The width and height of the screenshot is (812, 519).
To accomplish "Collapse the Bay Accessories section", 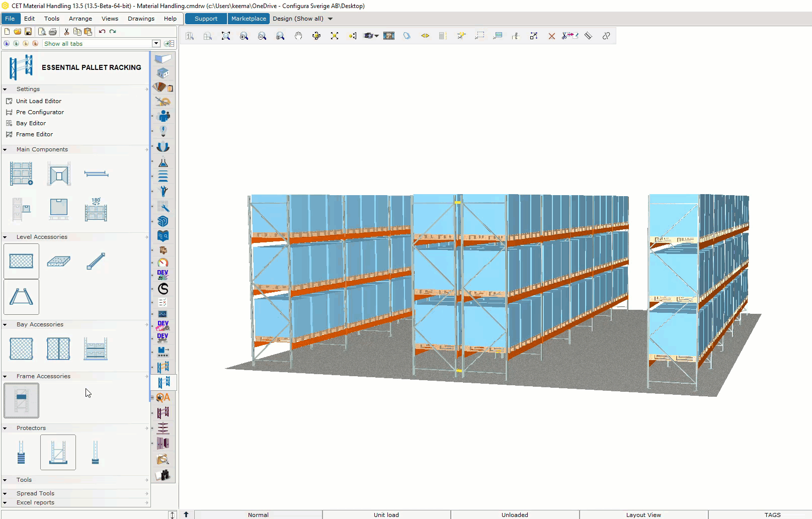I will point(5,325).
